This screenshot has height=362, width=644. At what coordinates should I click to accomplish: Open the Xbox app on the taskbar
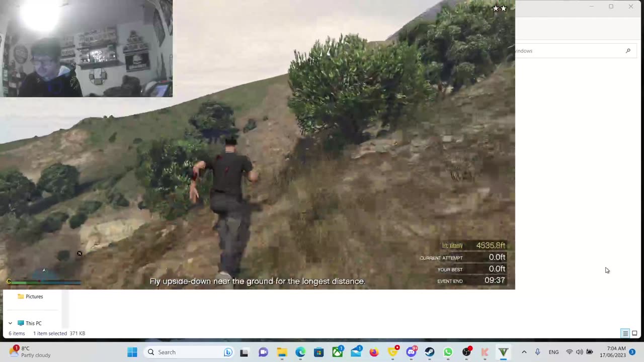[x=337, y=352]
